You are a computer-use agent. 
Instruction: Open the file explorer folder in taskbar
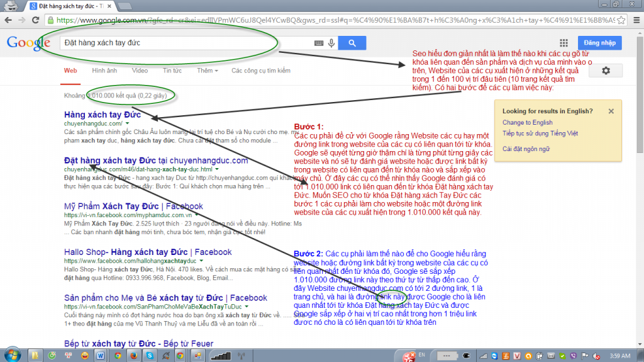(x=35, y=356)
